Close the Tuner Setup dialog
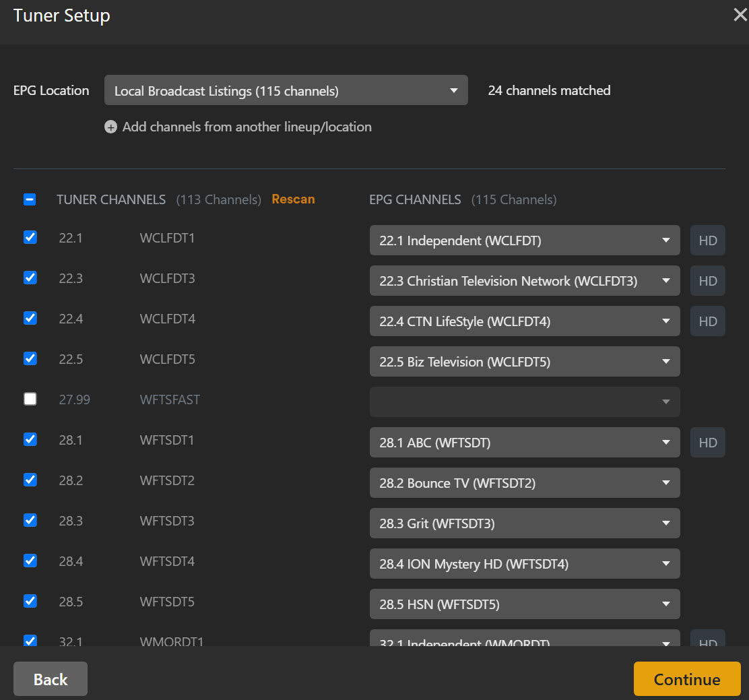The image size is (749, 700). tap(740, 15)
